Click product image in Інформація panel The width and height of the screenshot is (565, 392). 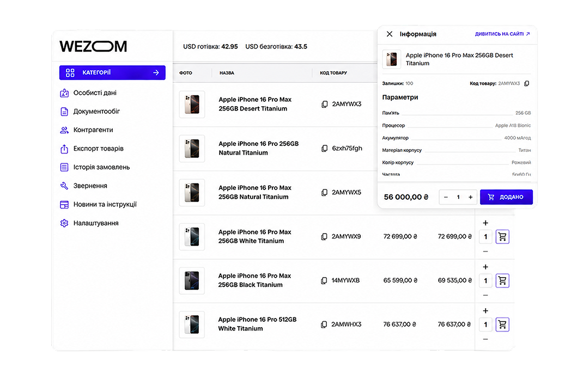[x=391, y=59]
